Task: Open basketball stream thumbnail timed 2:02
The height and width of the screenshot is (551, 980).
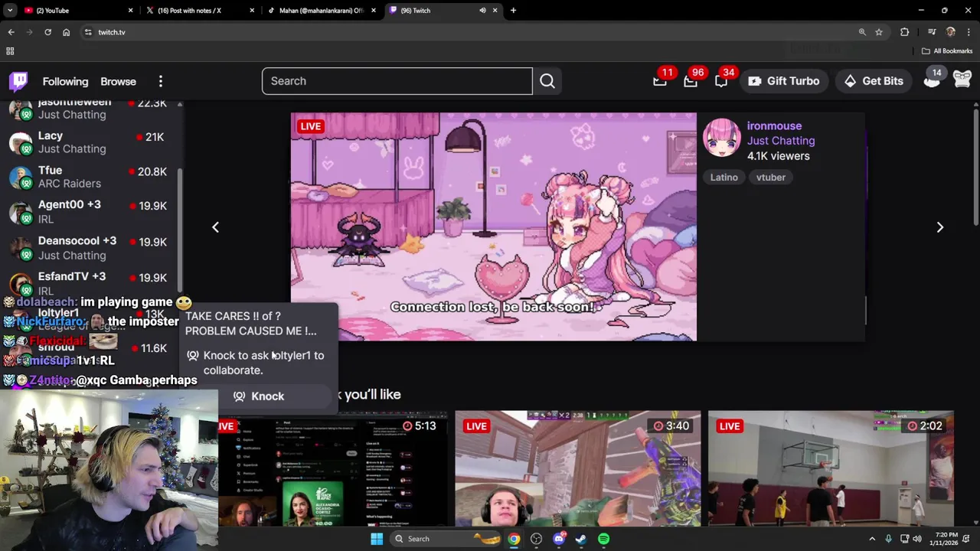Action: tap(831, 468)
